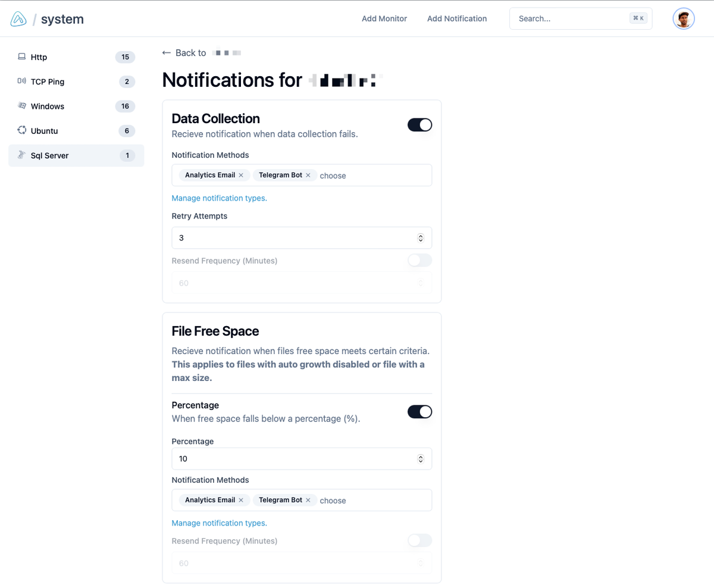Remove Analytics Email from Data Collection methods
Image resolution: width=714 pixels, height=588 pixels.
(x=241, y=176)
